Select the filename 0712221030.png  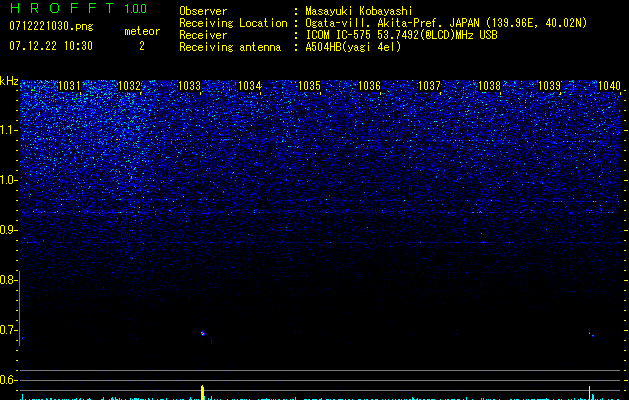[x=51, y=26]
